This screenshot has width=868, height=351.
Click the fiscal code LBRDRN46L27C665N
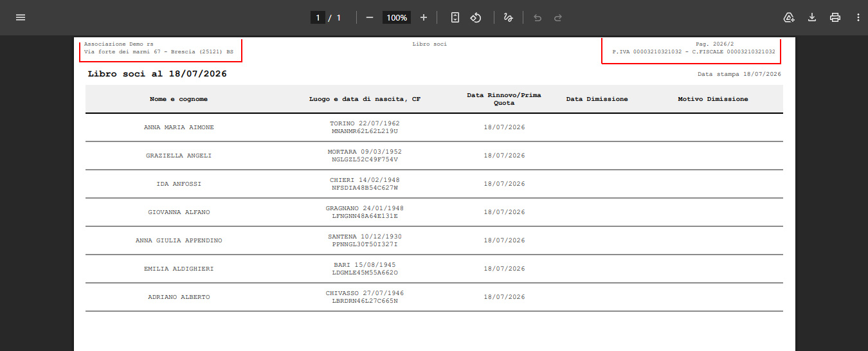365,301
